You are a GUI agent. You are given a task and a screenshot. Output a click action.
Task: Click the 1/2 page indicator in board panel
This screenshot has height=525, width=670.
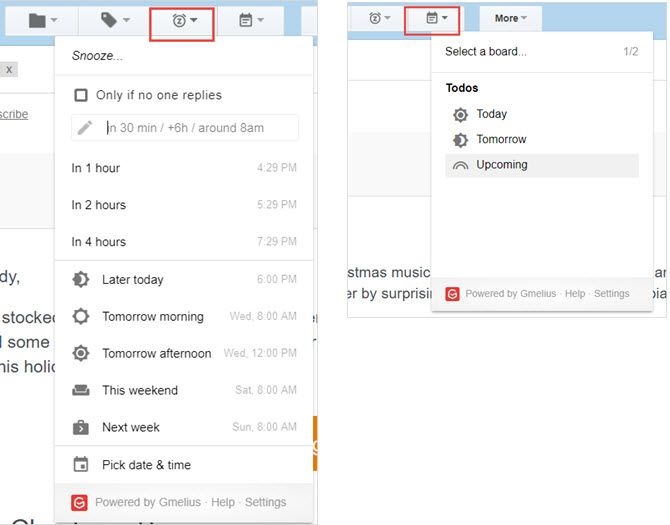(631, 52)
